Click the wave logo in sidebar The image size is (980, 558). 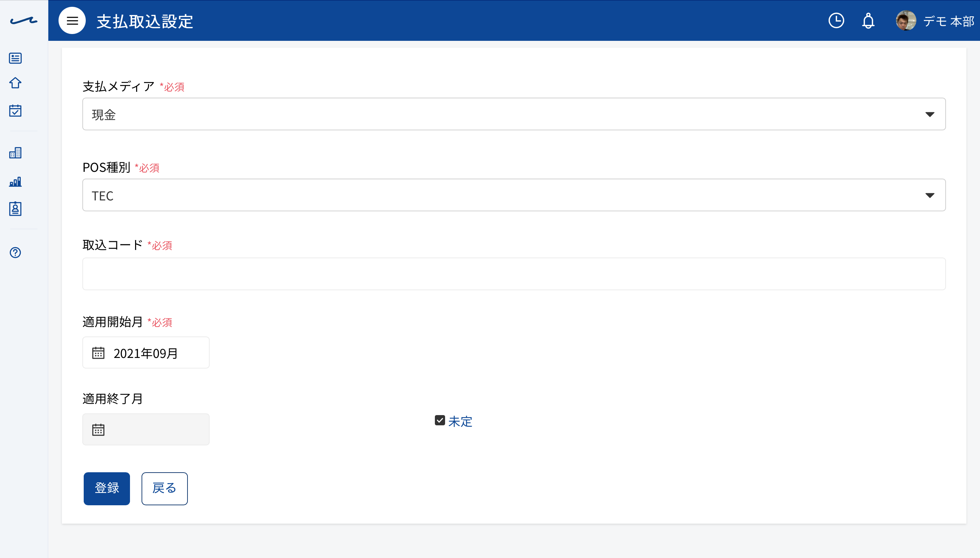click(24, 21)
